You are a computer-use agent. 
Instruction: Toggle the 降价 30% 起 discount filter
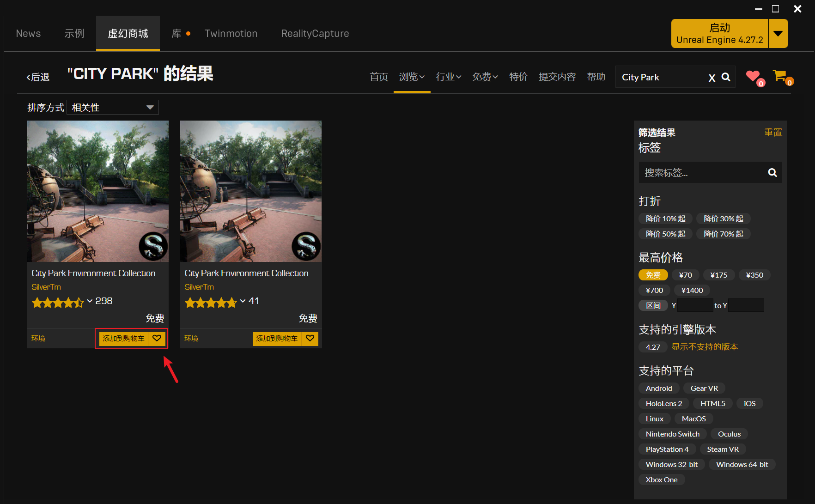click(x=724, y=219)
